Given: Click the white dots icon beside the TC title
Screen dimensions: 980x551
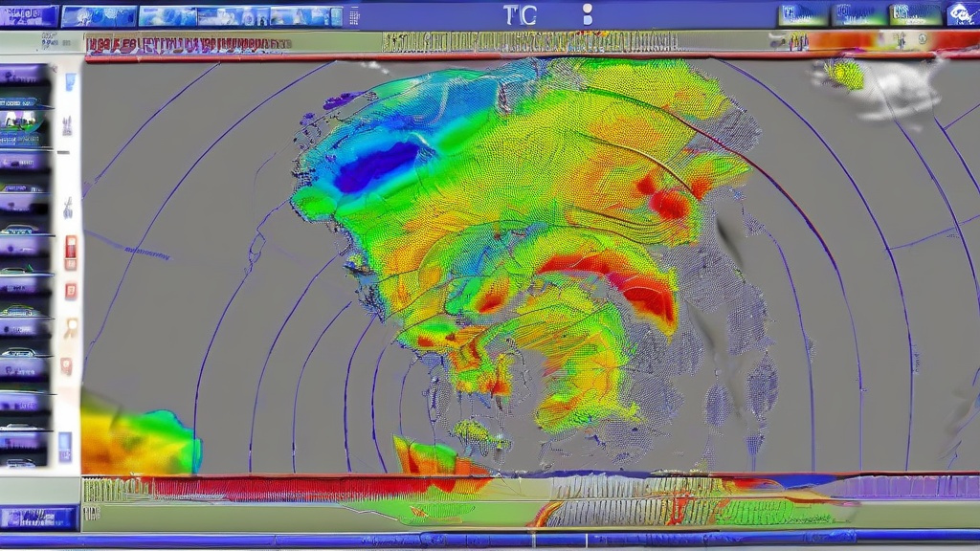Looking at the screenshot, I should pyautogui.click(x=587, y=14).
